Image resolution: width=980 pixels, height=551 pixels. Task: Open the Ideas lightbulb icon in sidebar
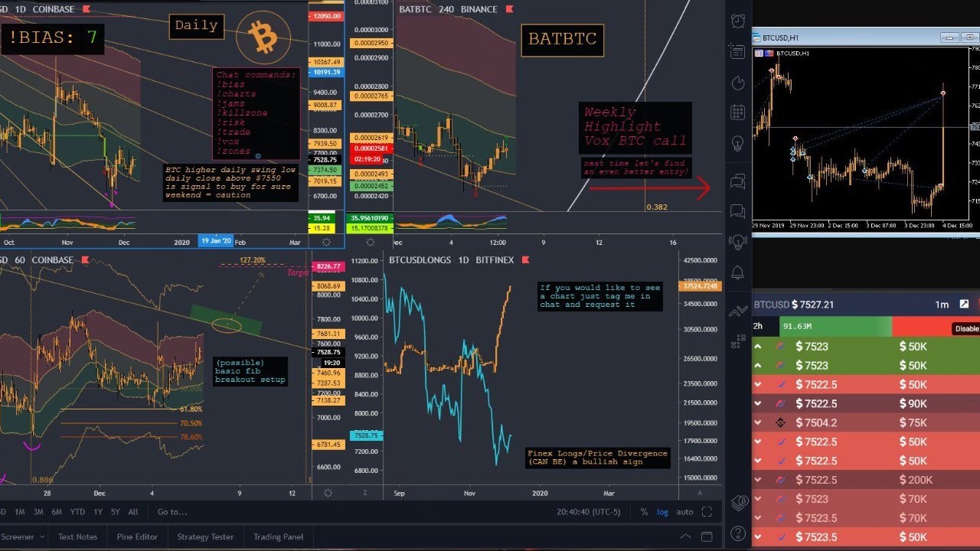(738, 144)
